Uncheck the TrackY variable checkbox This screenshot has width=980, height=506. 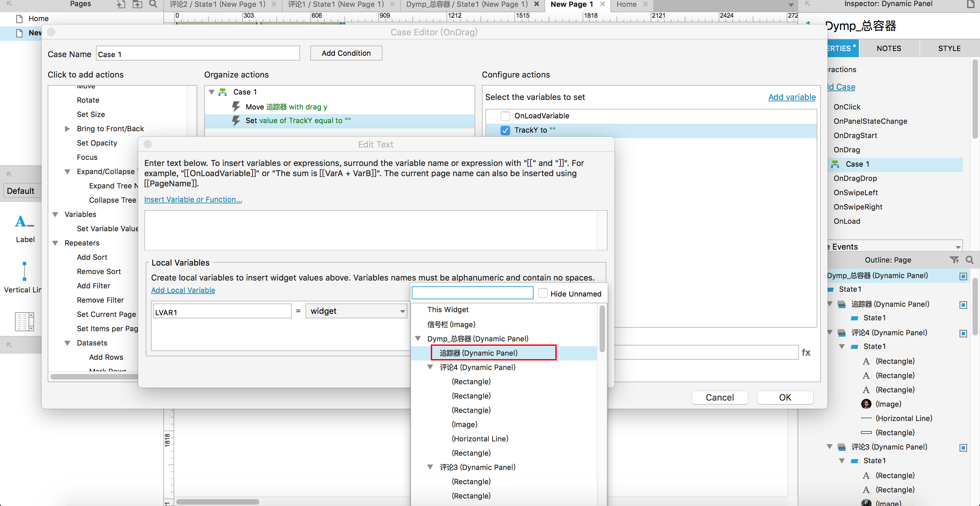(x=505, y=130)
